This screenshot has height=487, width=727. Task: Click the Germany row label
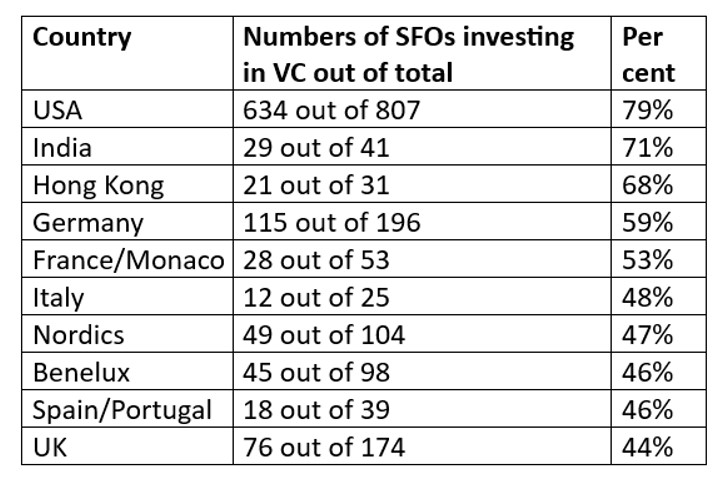88,222
